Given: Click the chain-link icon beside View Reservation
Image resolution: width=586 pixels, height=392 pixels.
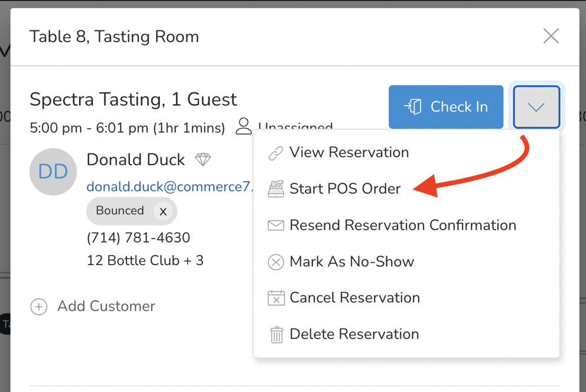Looking at the screenshot, I should pos(276,153).
